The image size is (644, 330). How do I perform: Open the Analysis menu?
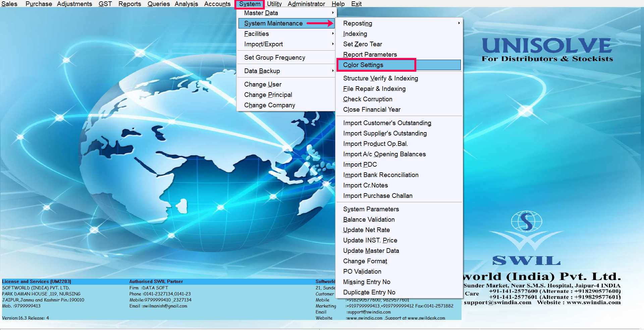coord(186,4)
